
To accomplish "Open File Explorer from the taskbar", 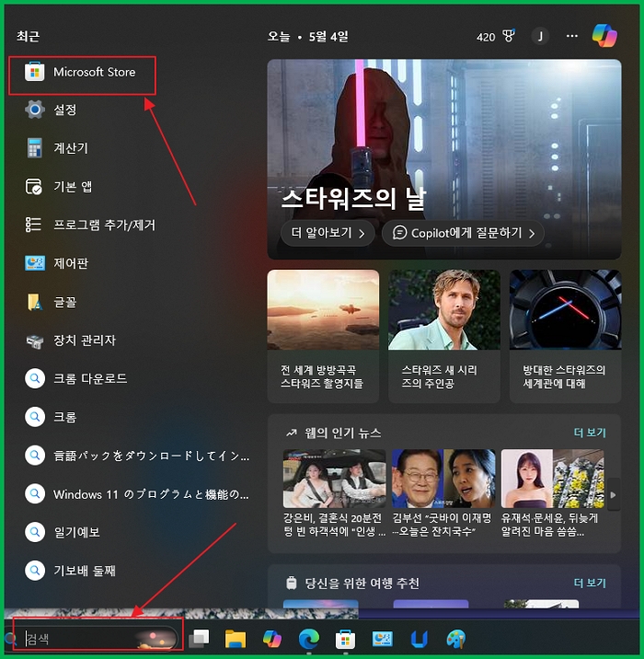I will (x=236, y=639).
